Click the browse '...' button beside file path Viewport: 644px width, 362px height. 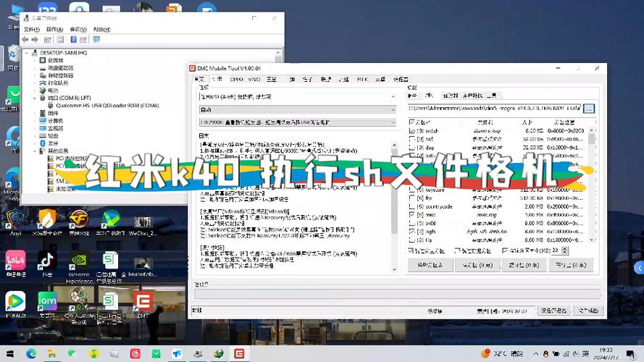(589, 109)
